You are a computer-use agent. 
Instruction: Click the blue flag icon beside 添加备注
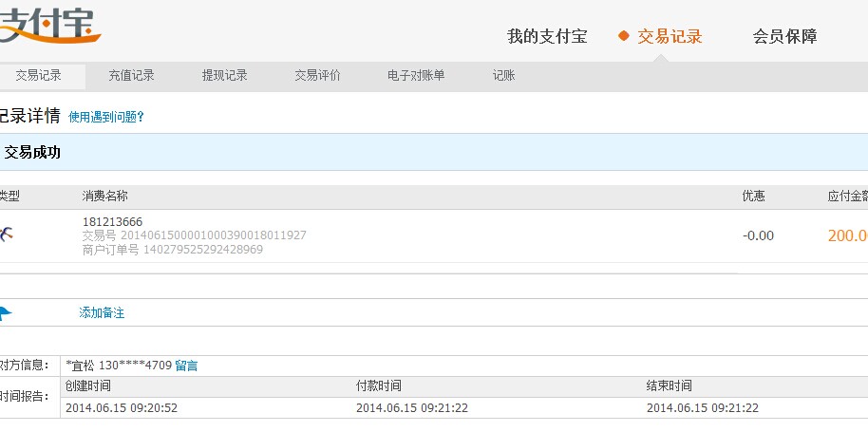coord(5,313)
